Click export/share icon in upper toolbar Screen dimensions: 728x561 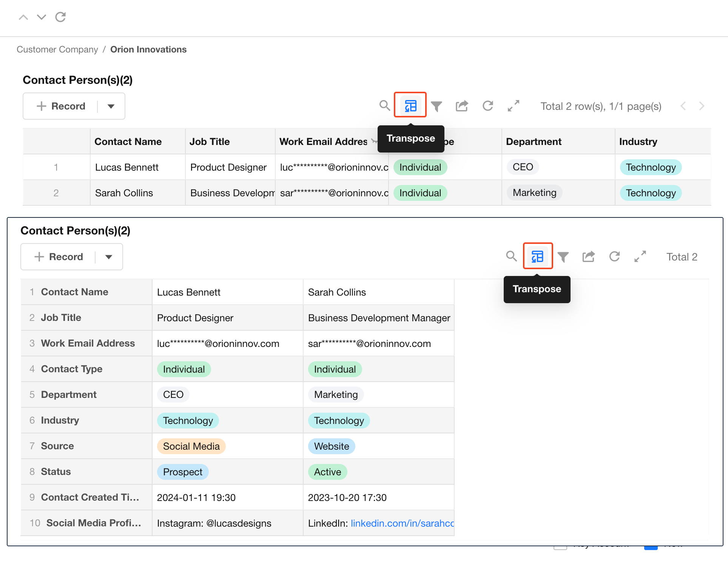pos(462,106)
